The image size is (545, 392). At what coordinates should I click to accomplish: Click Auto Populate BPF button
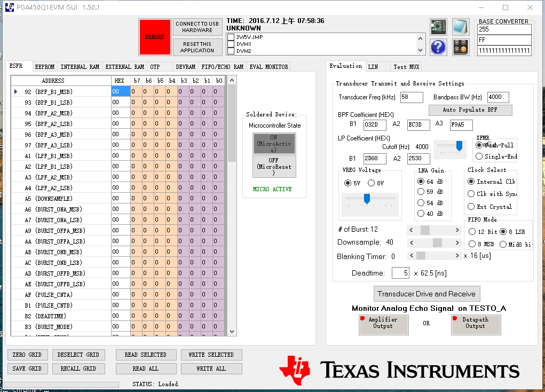point(470,110)
